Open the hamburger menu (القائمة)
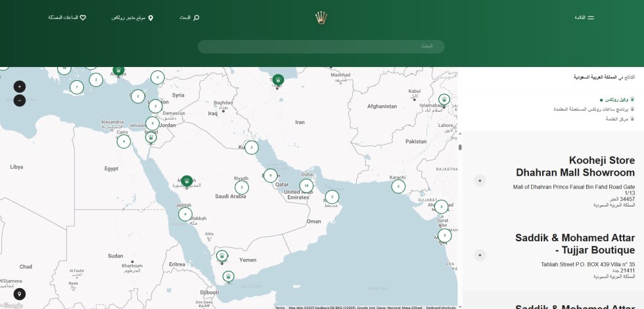The height and width of the screenshot is (309, 644). click(584, 18)
